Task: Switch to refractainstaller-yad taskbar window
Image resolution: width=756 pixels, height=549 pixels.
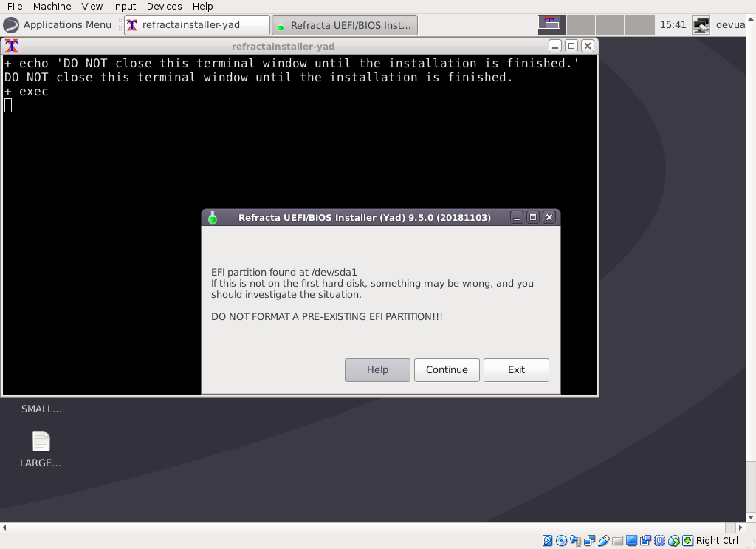Action: 196,25
